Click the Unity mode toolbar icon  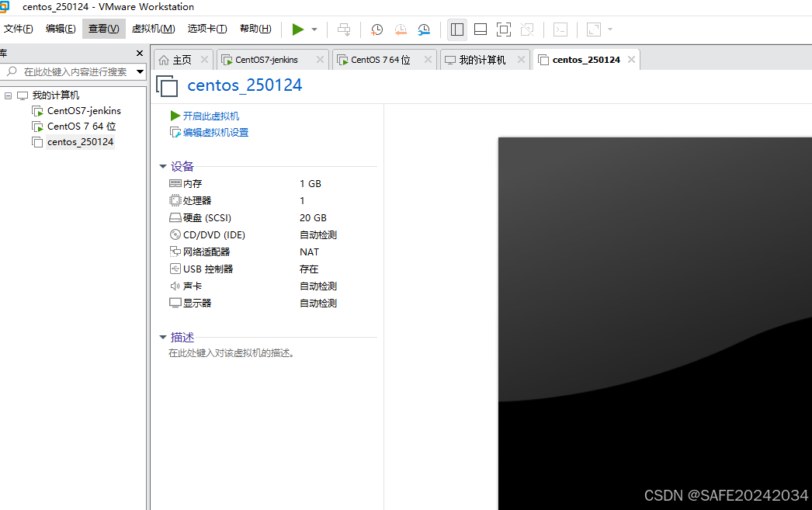pyautogui.click(x=527, y=29)
